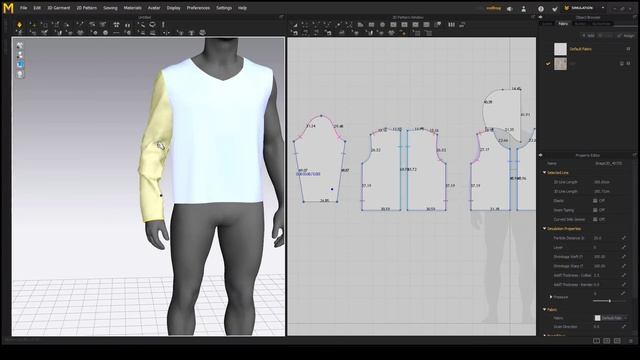Click edit icon for Shrinkage Warp
640x360 pixels.
click(624, 266)
